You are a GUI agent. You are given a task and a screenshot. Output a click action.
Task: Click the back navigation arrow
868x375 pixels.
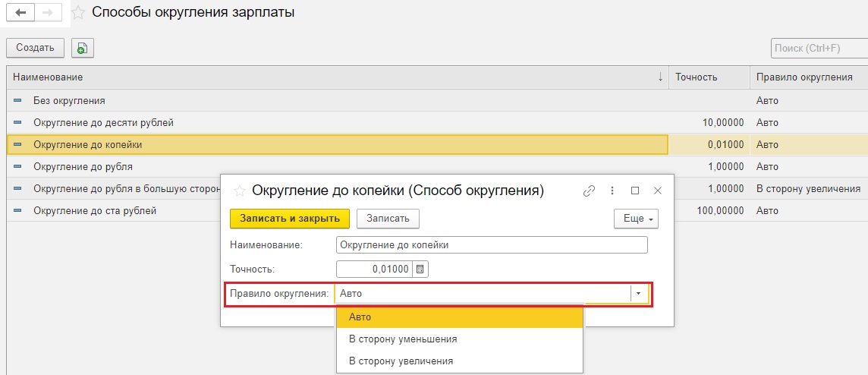tap(21, 13)
